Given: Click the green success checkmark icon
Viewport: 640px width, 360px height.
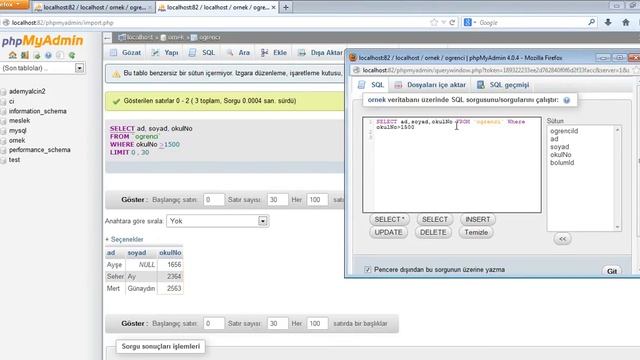Looking at the screenshot, I should point(116,101).
